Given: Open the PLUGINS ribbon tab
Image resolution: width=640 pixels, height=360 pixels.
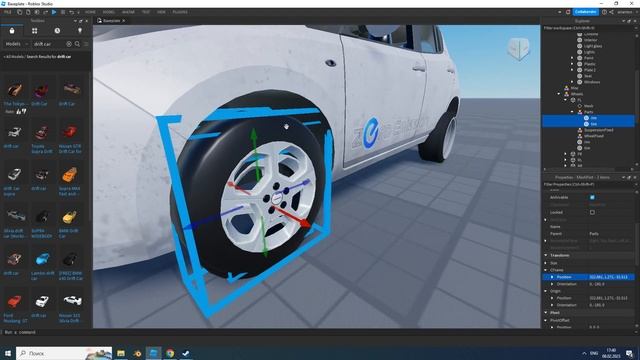Looking at the screenshot, I should (x=180, y=12).
